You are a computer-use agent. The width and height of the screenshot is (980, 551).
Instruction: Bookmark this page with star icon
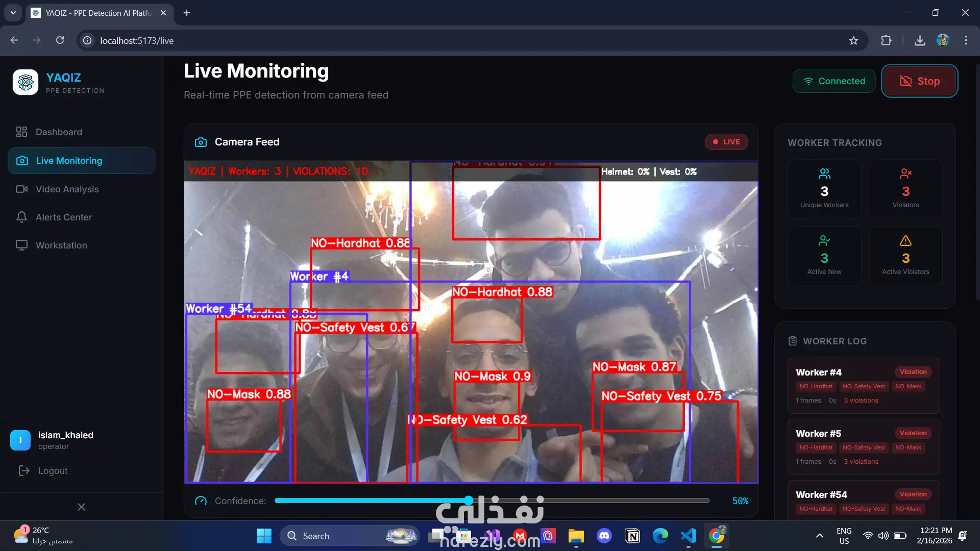853,40
